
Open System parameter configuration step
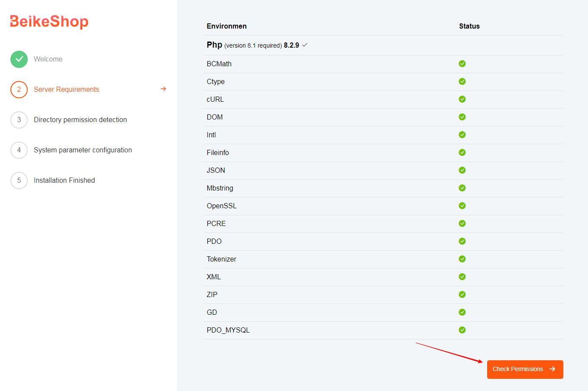[83, 150]
